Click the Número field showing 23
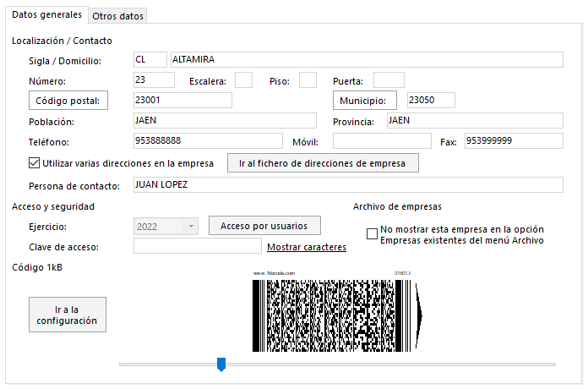Screen dimensions: 588x389 tap(154, 80)
